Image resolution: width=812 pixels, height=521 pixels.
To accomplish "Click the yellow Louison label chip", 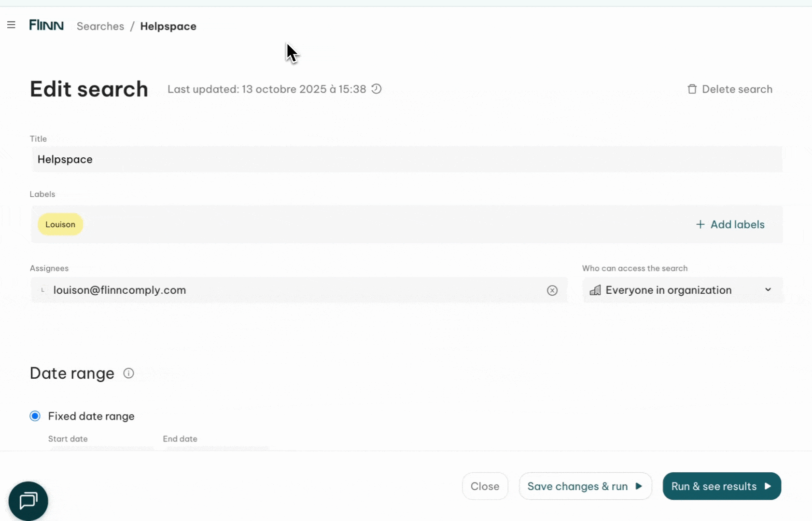I will 60,225.
